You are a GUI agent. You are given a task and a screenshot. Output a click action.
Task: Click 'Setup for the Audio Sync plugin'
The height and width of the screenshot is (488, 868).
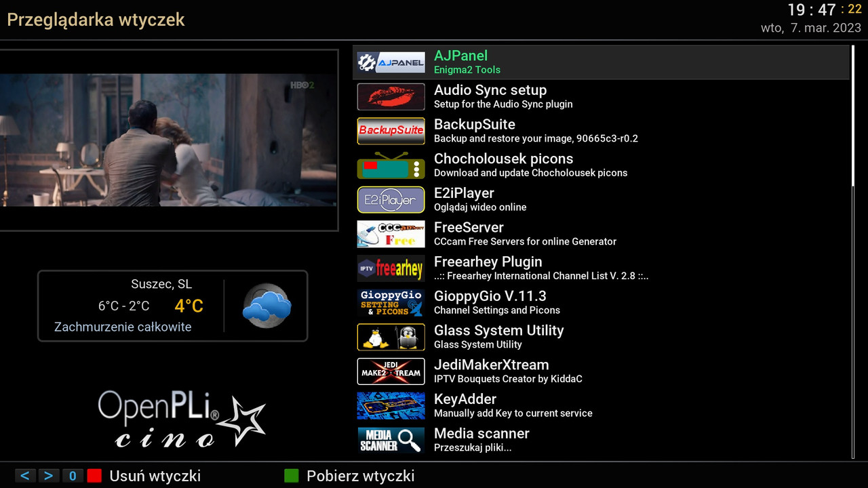click(x=503, y=104)
